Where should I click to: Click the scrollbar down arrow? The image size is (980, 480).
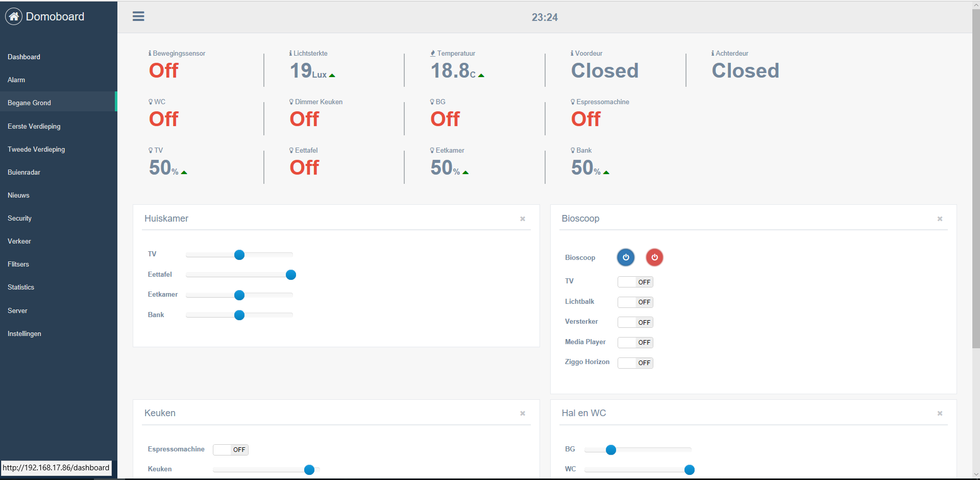coord(975,475)
